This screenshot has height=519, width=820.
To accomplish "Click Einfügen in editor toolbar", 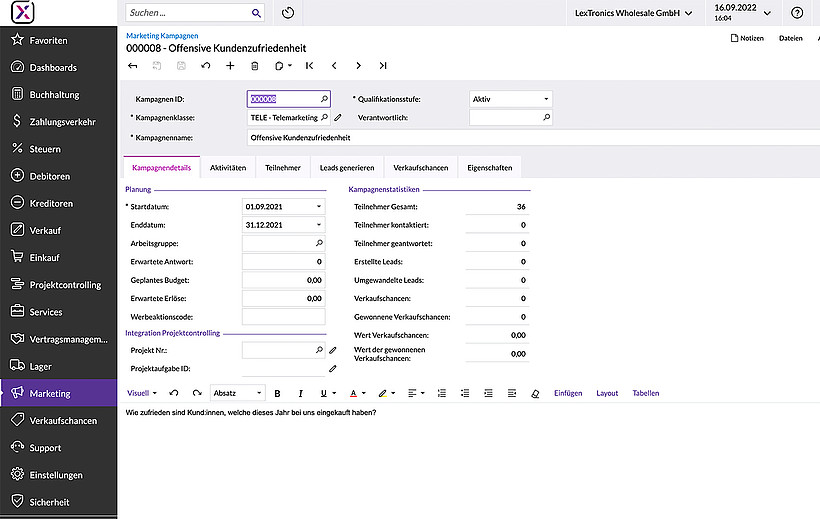I will click(x=568, y=393).
